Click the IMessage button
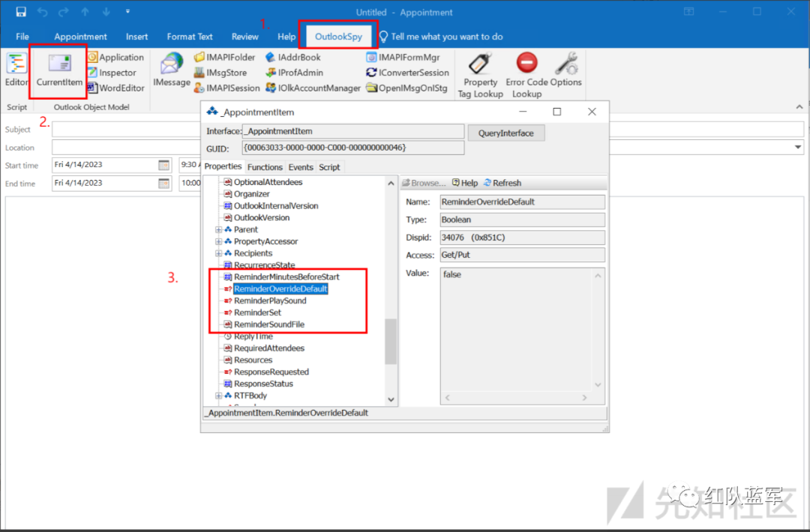810x532 pixels. 172,70
